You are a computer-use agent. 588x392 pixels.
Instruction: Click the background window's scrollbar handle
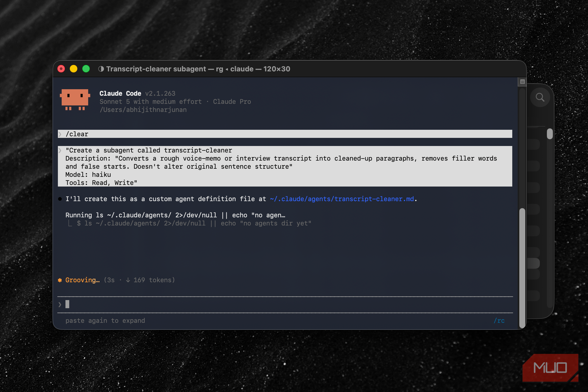pyautogui.click(x=550, y=134)
